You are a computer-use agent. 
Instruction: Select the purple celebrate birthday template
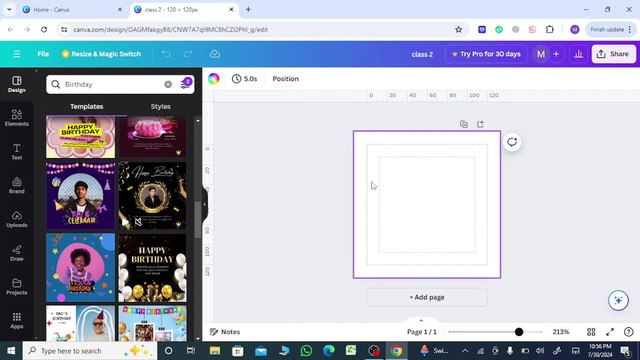tap(80, 196)
